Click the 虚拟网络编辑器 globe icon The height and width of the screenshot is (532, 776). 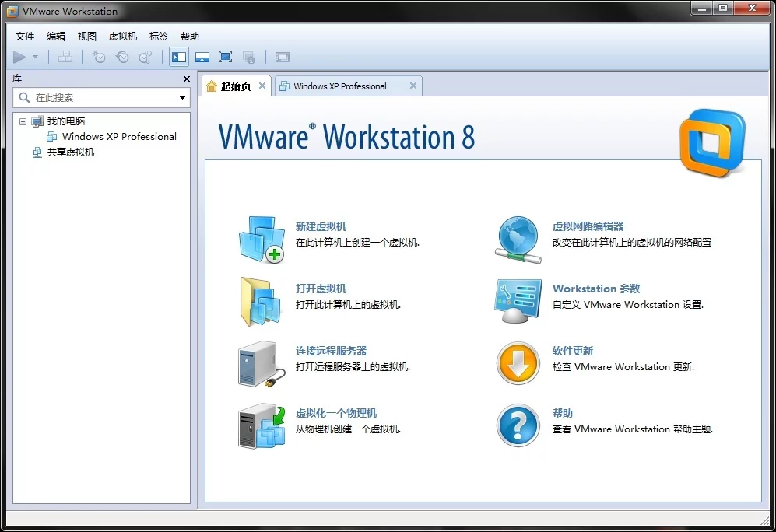518,240
